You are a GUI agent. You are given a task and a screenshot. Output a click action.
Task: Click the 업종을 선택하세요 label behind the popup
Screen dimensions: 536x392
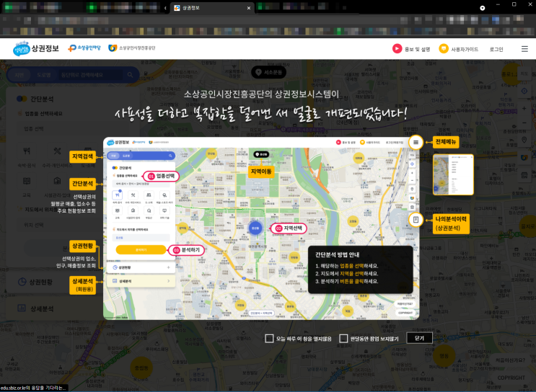[x=43, y=113]
